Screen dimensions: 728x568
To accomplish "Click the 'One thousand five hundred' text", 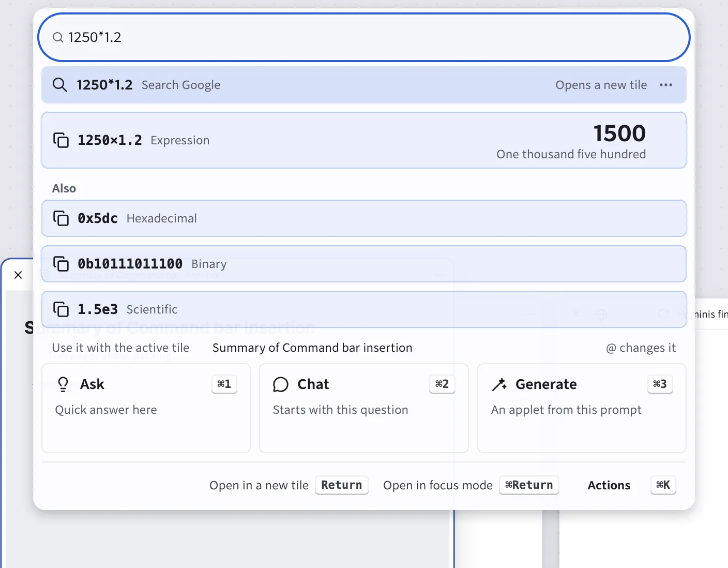I will point(571,154).
